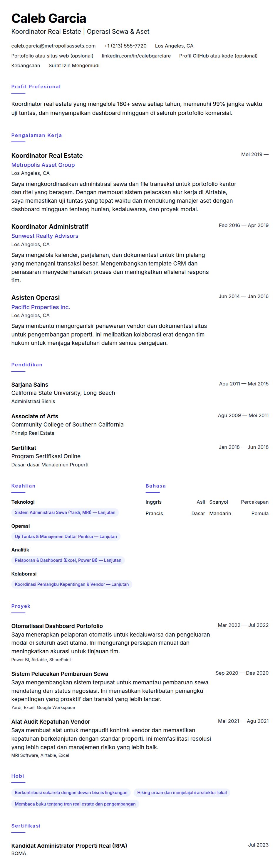This screenshot has height=868, width=280.
Task: Click the Alat Audit Kepatuhan Vendor project title
Action: (51, 722)
